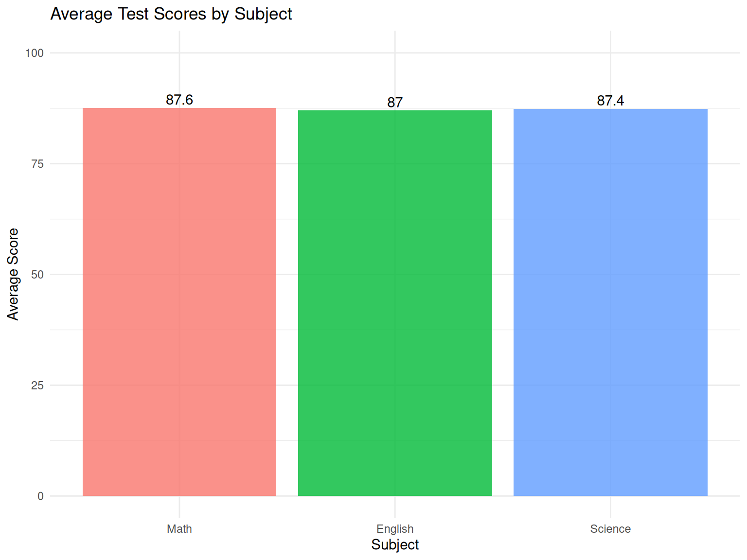Click the y-axis tick label 50

(x=37, y=275)
